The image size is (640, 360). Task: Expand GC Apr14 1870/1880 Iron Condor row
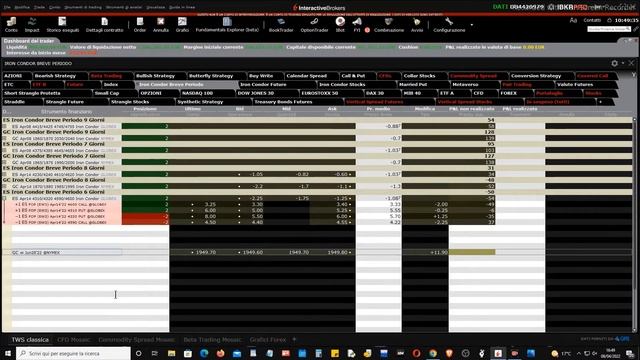coord(5,186)
